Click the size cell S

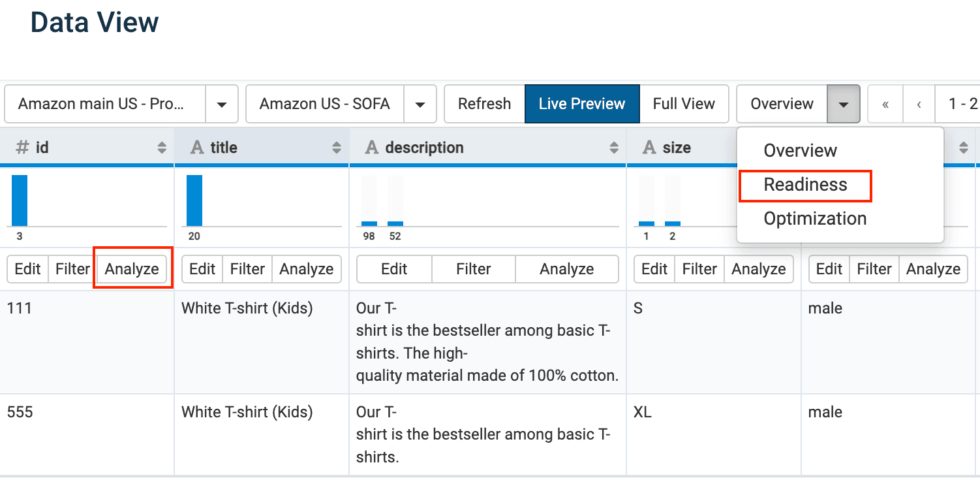(x=714, y=342)
